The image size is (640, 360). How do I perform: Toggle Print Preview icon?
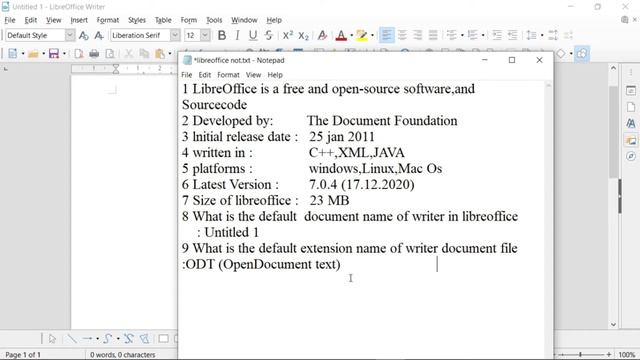pyautogui.click(x=110, y=53)
